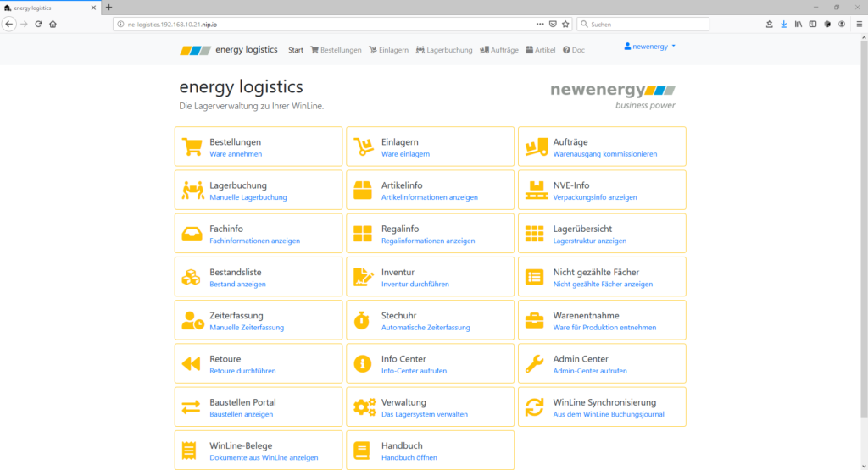
Task: Open Einlagern in the top navigation
Action: [389, 50]
